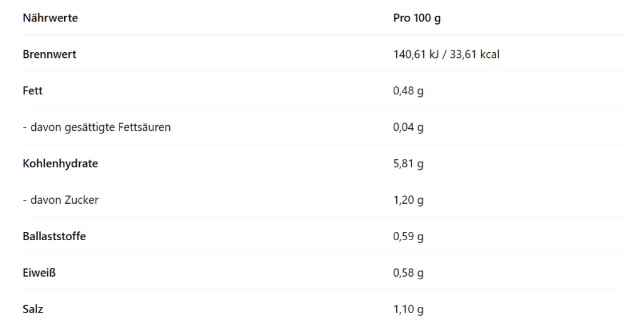Screen dimensions: 644x332
Task: Click the divider line beneath the header row
Action: pyautogui.click(x=322, y=35)
